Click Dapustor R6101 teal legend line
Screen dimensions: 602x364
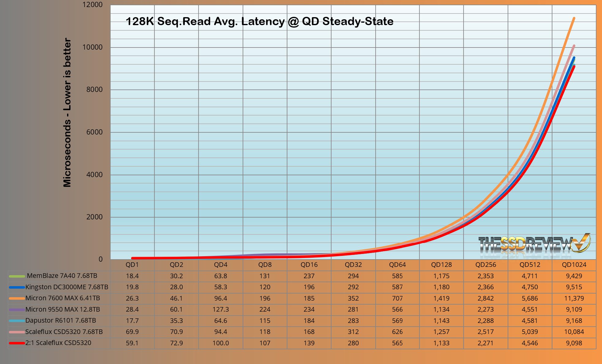click(17, 321)
